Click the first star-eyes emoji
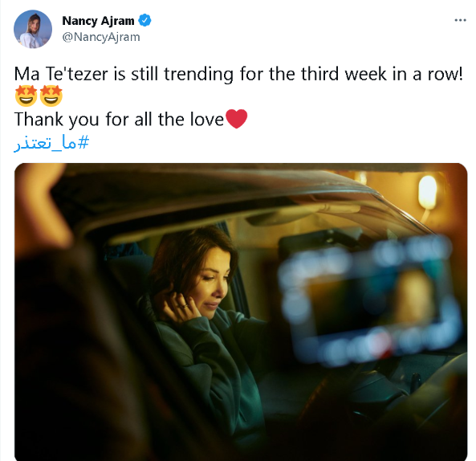Screen dimensions: 476x461 [26, 96]
